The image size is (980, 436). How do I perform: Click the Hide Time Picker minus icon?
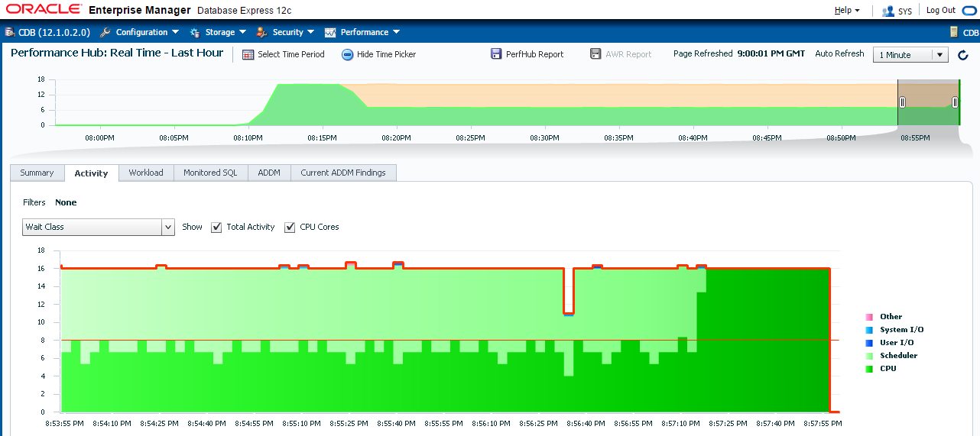[347, 54]
